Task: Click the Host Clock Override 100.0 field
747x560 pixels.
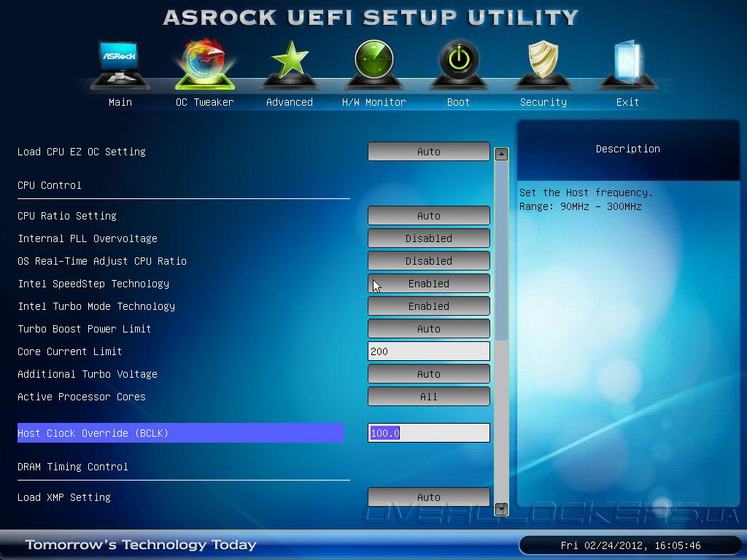Action: [x=429, y=433]
